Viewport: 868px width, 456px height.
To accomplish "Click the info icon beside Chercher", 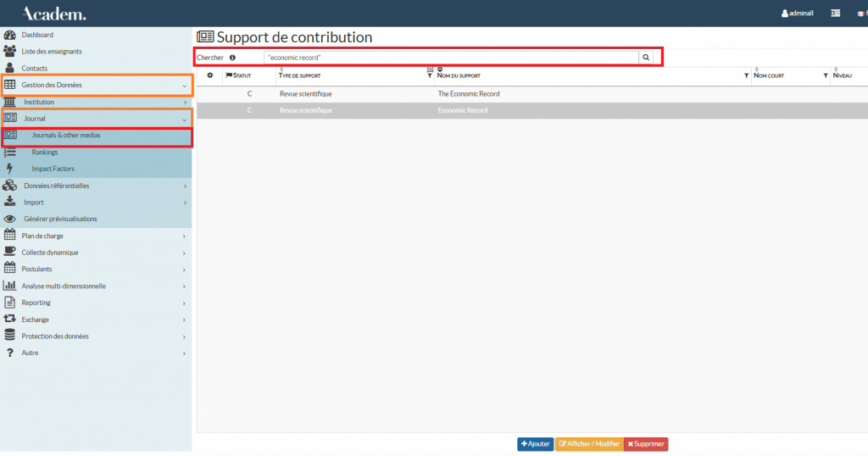I will (x=232, y=58).
